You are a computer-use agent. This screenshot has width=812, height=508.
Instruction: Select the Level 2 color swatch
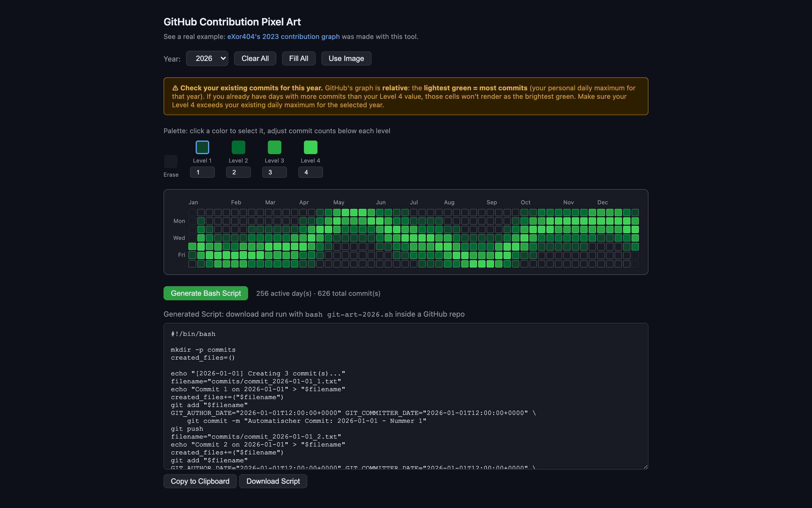pyautogui.click(x=238, y=148)
